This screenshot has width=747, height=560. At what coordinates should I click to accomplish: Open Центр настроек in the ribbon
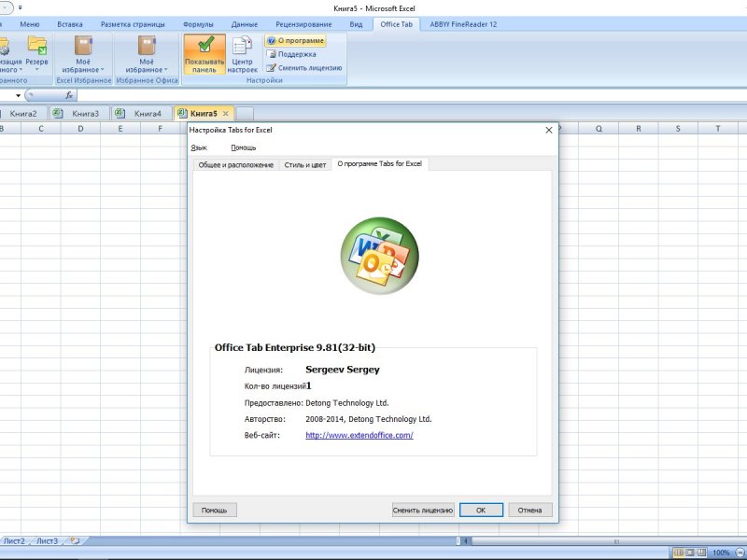242,54
